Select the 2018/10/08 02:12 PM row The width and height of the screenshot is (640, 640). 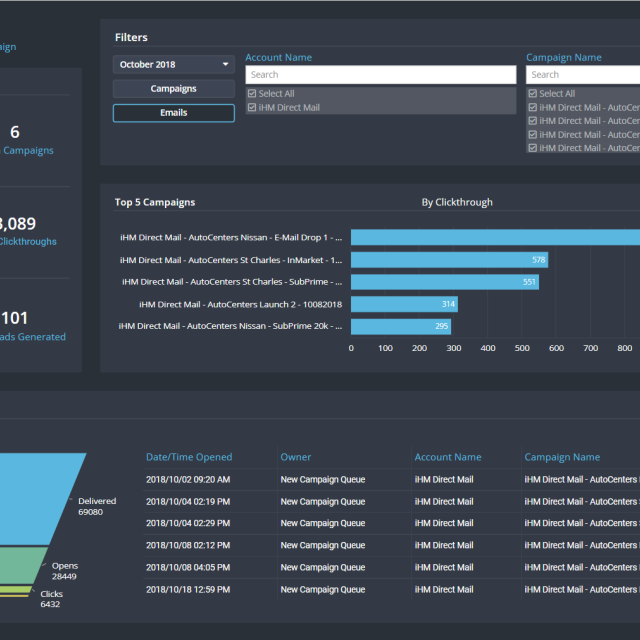tap(391, 545)
